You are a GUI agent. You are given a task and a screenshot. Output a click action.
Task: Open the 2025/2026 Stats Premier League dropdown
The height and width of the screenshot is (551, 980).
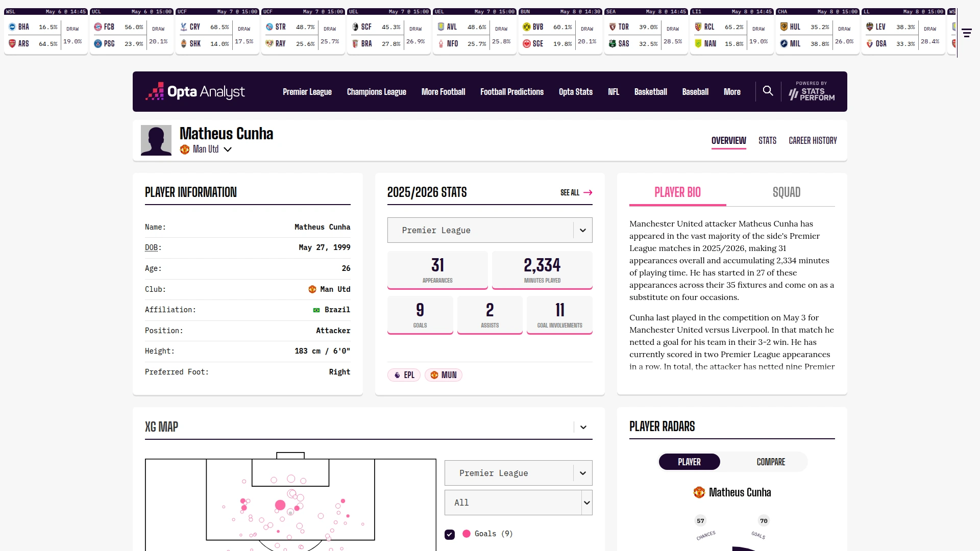[490, 230]
